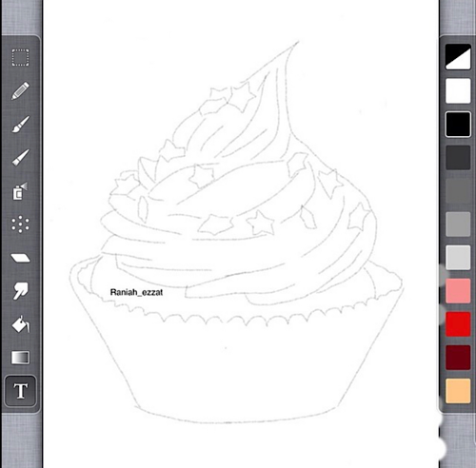Choose the white color swatch
This screenshot has width=476, height=468.
[458, 90]
